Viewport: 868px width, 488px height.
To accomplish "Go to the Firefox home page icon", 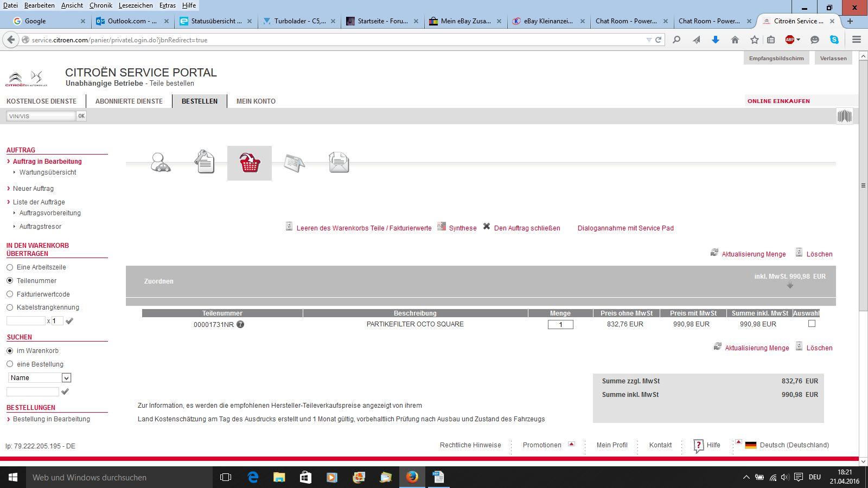I will click(x=735, y=40).
